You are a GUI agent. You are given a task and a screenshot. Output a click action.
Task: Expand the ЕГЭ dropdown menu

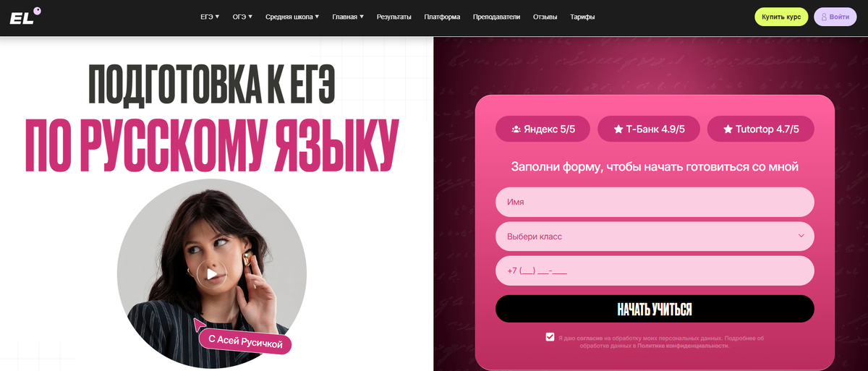[x=210, y=17]
